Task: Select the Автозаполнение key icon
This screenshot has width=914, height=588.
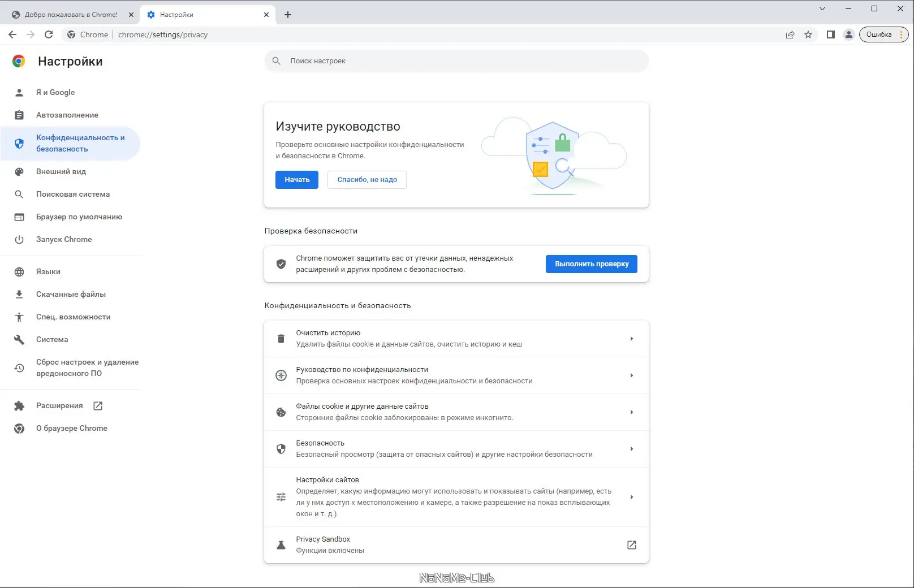Action: point(19,115)
